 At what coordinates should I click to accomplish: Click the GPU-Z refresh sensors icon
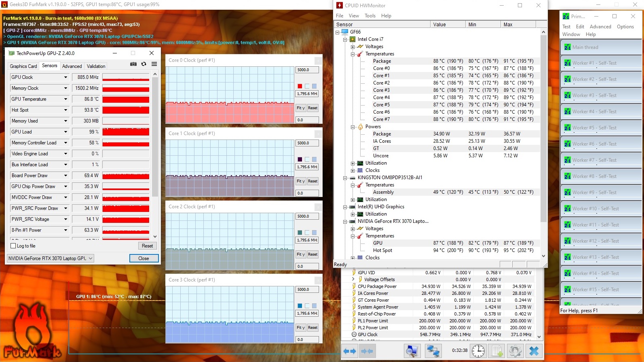(144, 64)
